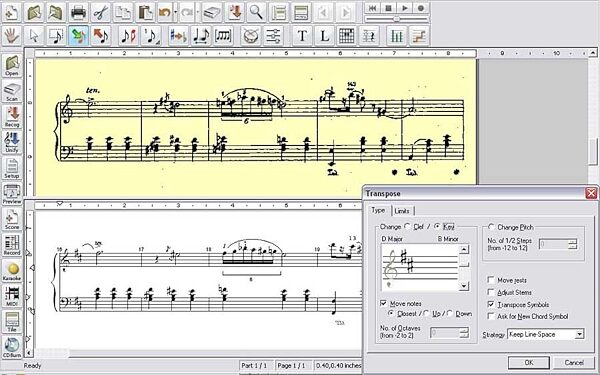Viewport: 600px width, 375px height.
Task: Click the Stop playback button
Action: (389, 8)
